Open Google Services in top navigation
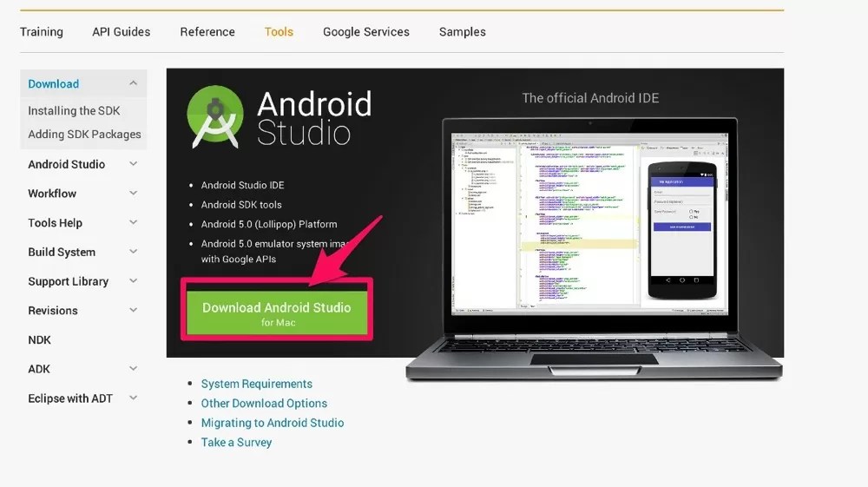 pyautogui.click(x=366, y=32)
